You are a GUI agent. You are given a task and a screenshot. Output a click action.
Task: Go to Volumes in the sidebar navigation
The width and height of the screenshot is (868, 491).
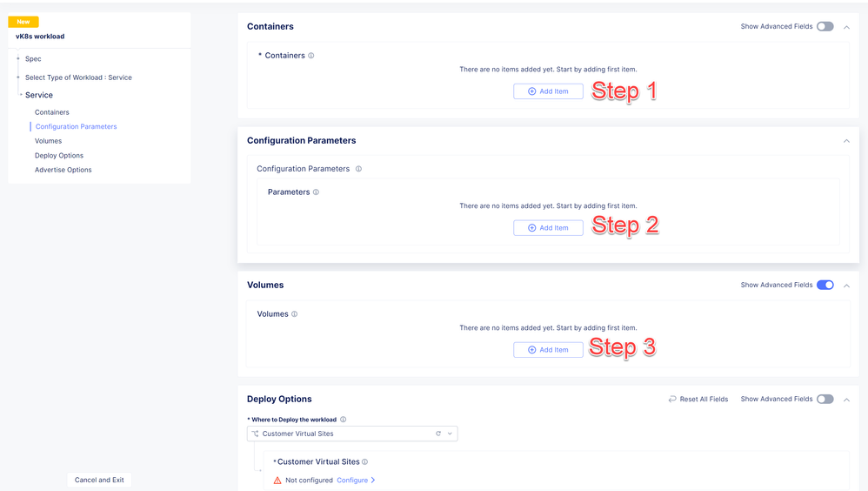[x=48, y=141]
